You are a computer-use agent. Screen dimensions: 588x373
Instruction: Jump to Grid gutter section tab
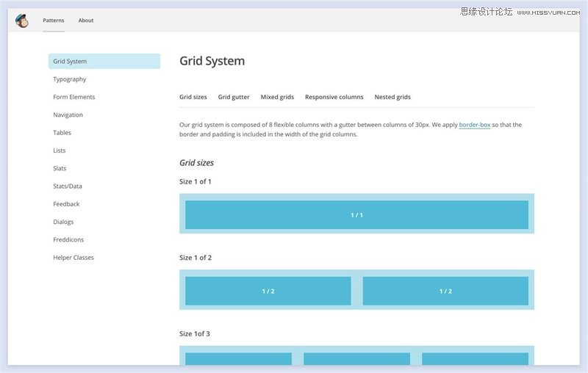pyautogui.click(x=234, y=97)
